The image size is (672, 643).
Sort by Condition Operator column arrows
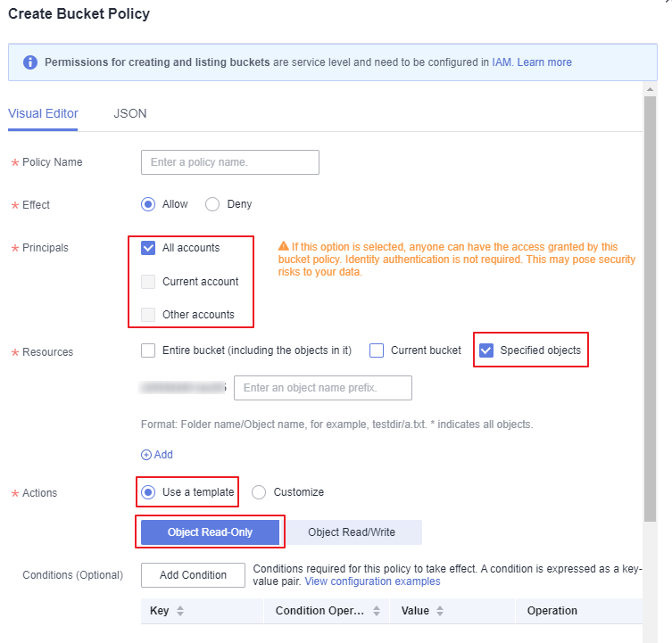tap(377, 611)
